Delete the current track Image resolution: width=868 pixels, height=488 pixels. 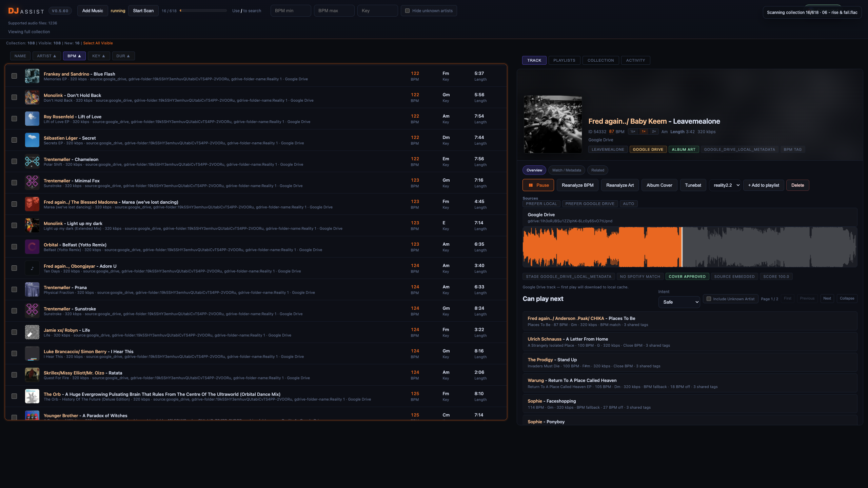[797, 185]
